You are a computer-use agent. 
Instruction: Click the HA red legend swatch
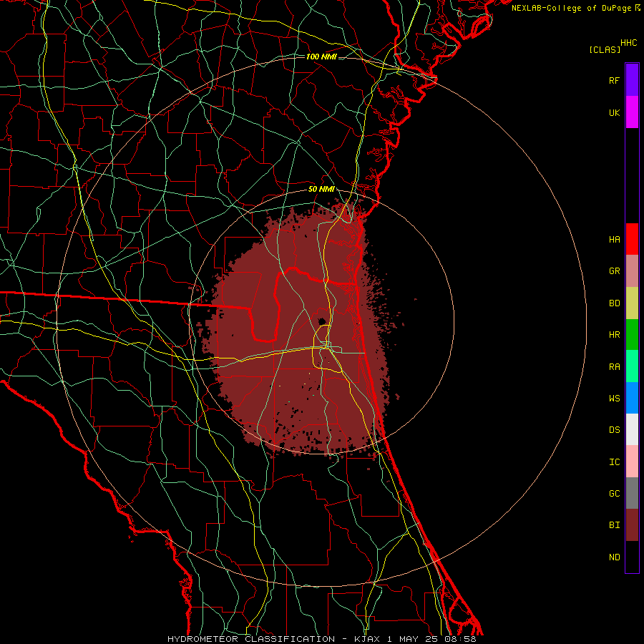pyautogui.click(x=632, y=239)
